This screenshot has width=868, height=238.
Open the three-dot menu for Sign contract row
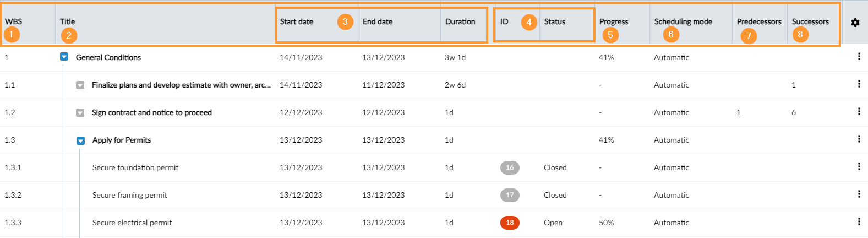859,111
